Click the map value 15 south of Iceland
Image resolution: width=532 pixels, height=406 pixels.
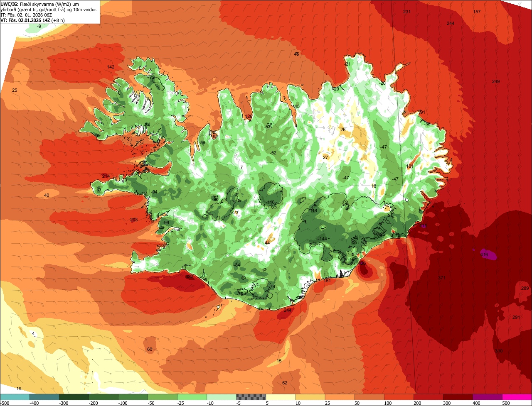click(279, 361)
